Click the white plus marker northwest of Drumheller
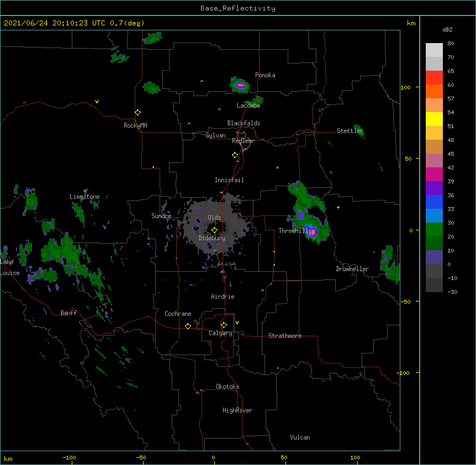476x465 pixels. (338, 207)
